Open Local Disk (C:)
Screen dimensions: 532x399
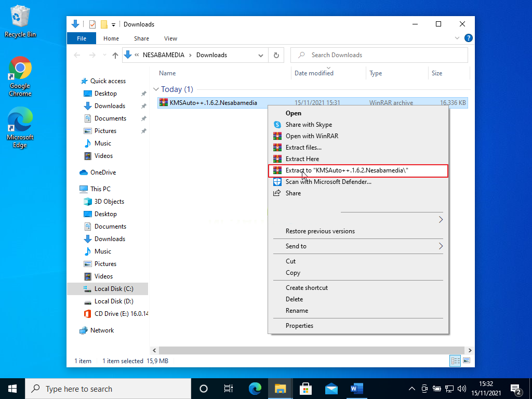114,289
